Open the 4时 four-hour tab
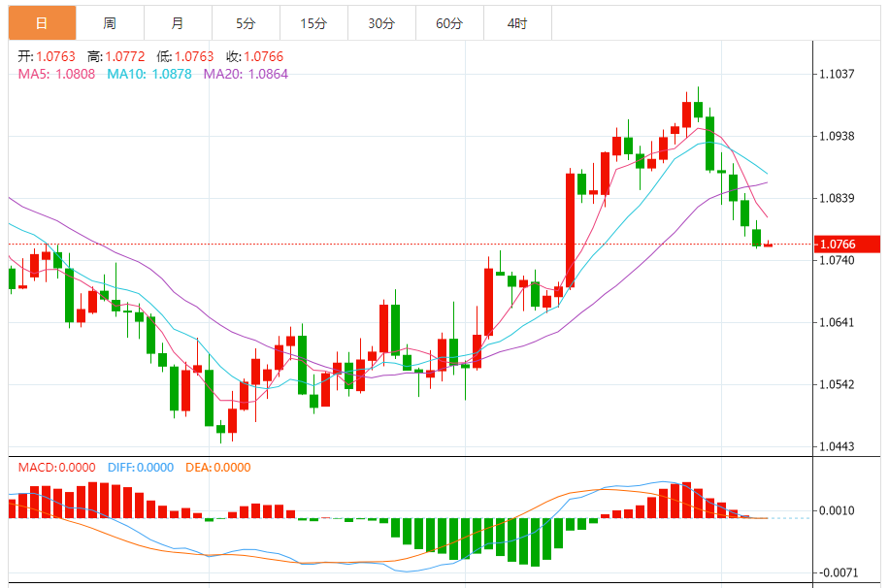The image size is (889, 588). coord(517,23)
